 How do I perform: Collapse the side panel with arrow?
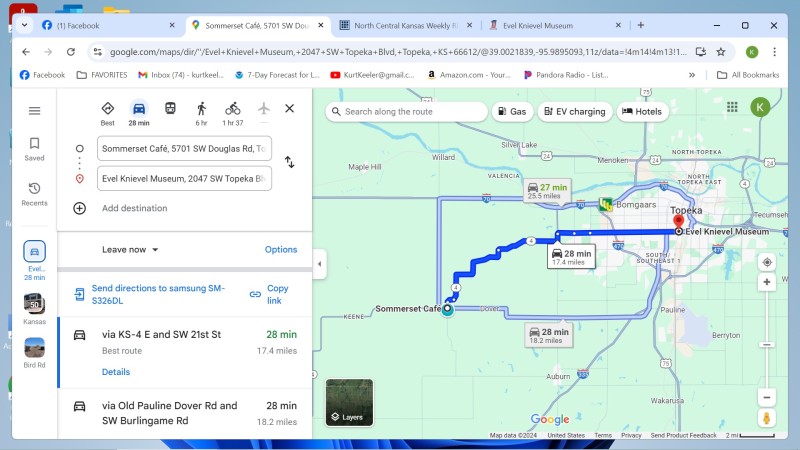tap(319, 264)
